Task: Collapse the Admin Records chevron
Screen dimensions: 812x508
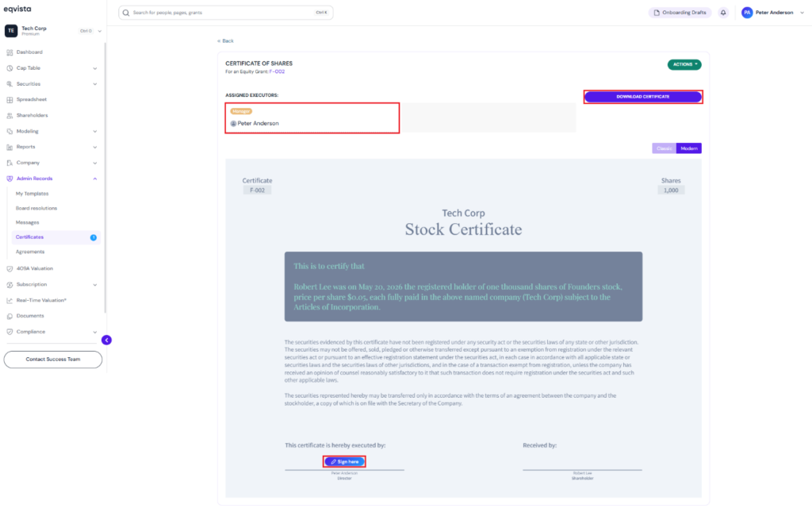Action: [95, 179]
